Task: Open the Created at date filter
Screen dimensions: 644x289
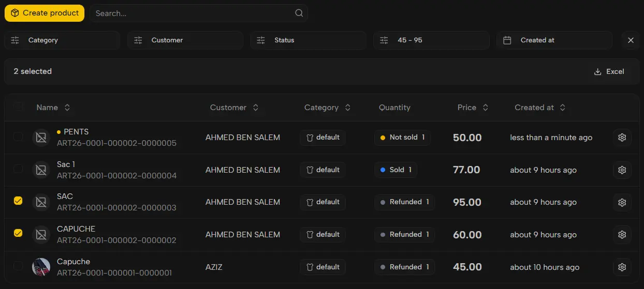Action: click(x=554, y=40)
